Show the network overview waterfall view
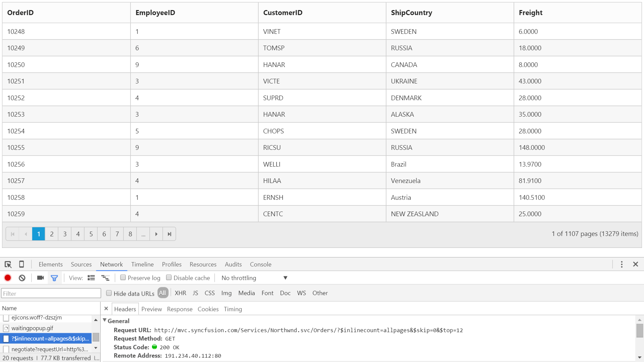Screen dimensions: 644x362 pos(105,278)
